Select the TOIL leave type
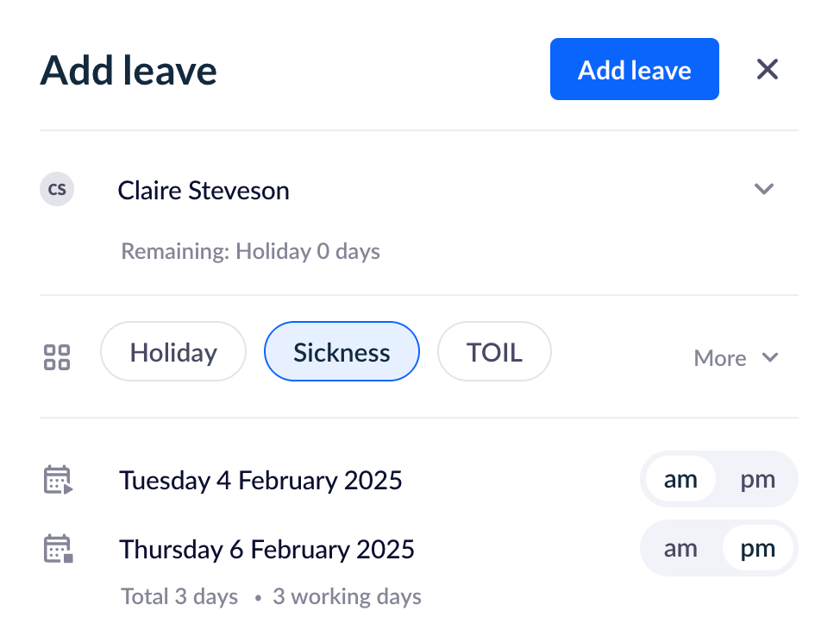This screenshot has height=630, width=840. tap(494, 351)
